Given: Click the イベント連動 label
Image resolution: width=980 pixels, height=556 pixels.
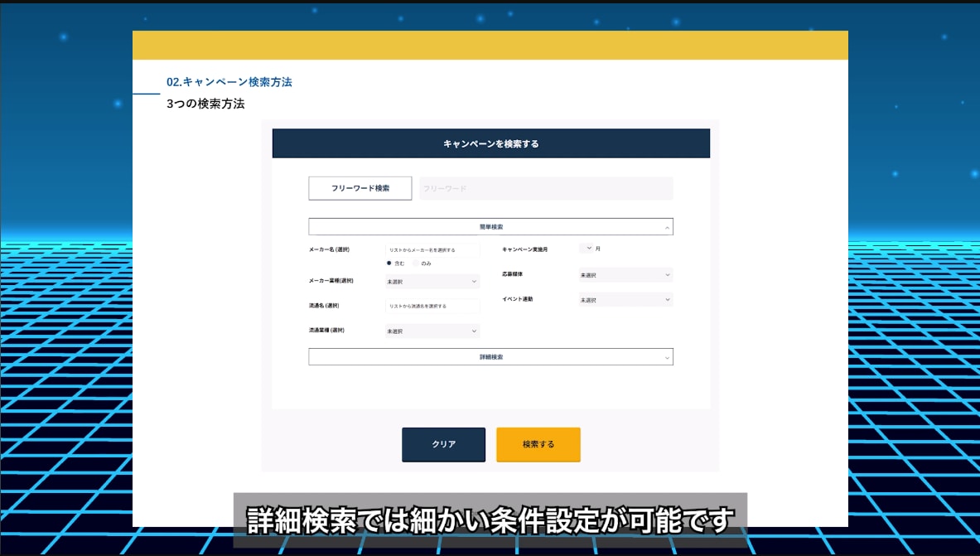Looking at the screenshot, I should [x=517, y=299].
